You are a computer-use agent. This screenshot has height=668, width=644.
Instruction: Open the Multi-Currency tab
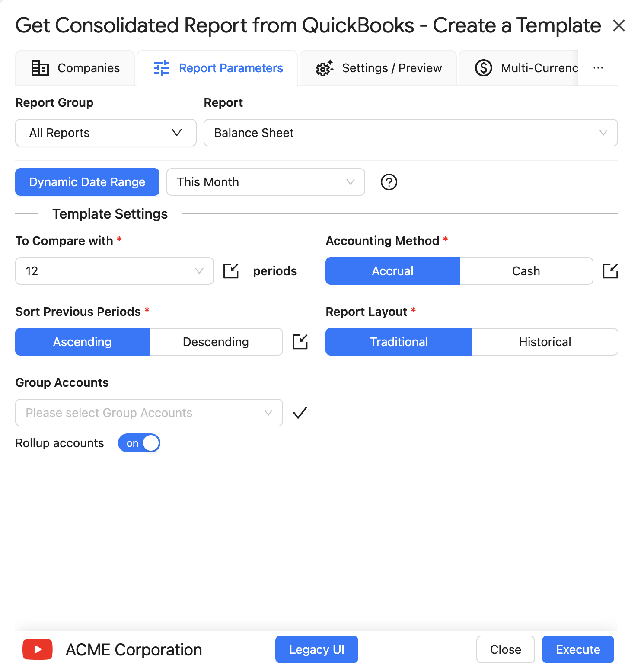tap(519, 68)
